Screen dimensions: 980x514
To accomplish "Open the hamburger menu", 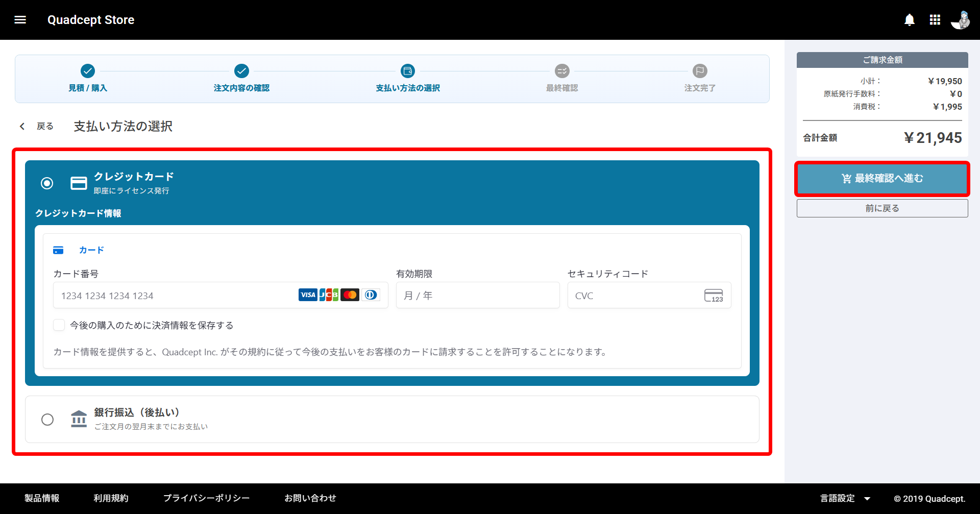I will pos(20,20).
